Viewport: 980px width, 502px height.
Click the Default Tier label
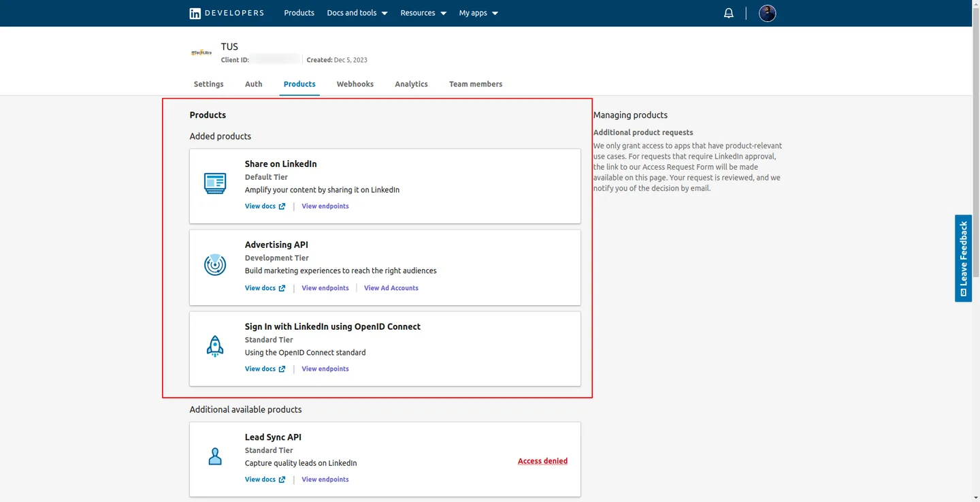tap(266, 177)
